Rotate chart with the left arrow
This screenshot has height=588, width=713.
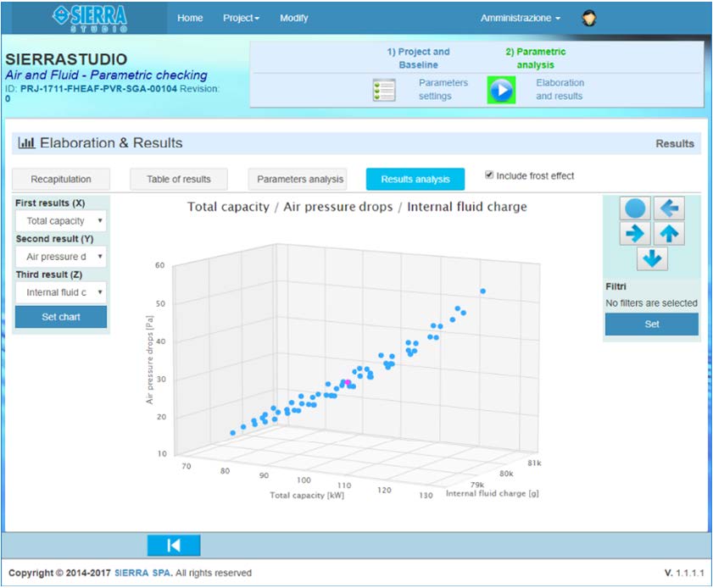669,208
